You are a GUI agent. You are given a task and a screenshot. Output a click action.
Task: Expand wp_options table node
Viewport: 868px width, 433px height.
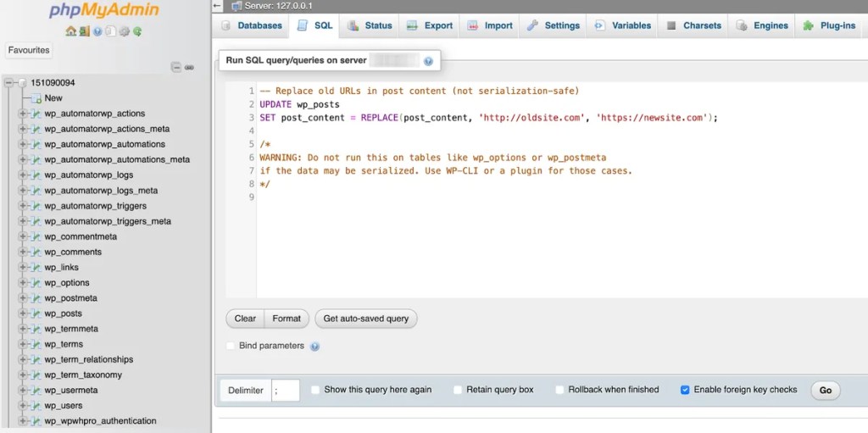tap(23, 283)
